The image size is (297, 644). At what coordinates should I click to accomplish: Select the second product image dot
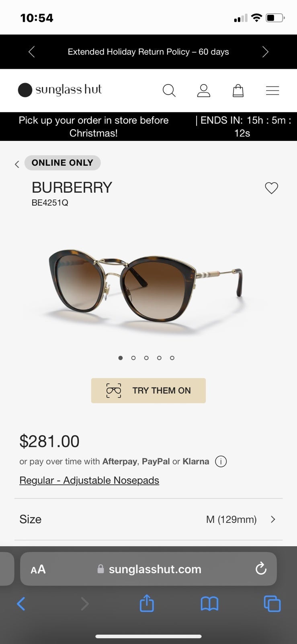pyautogui.click(x=133, y=358)
